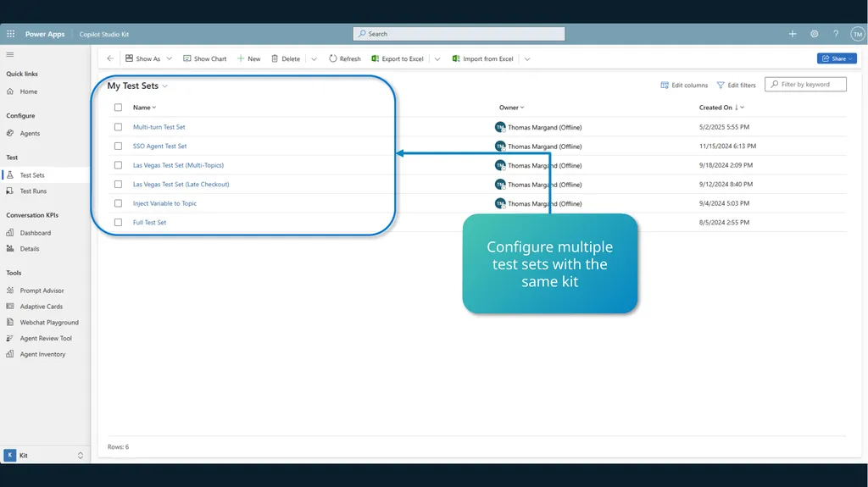The height and width of the screenshot is (487, 868).
Task: Open Las Vegas Test Set (Multi-Topics)
Action: point(178,165)
